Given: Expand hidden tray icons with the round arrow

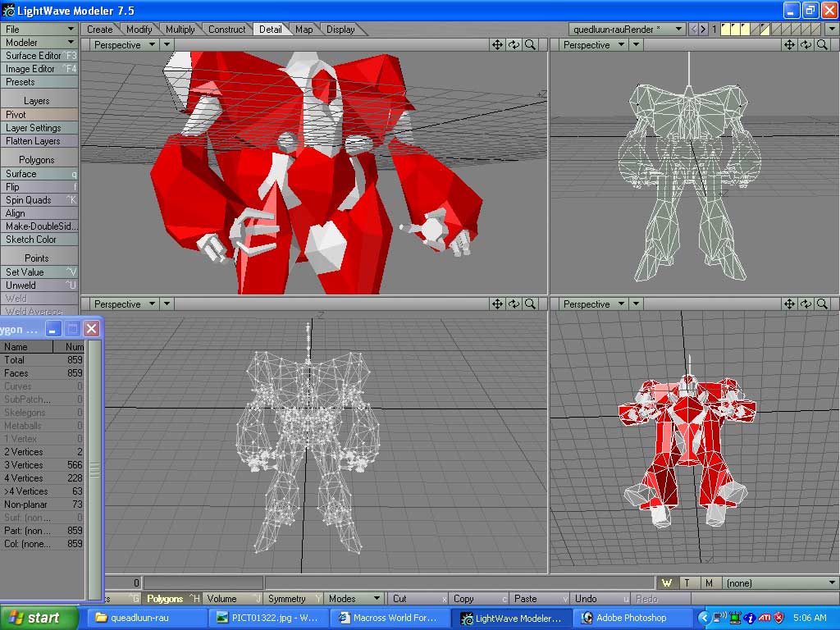Looking at the screenshot, I should point(704,618).
